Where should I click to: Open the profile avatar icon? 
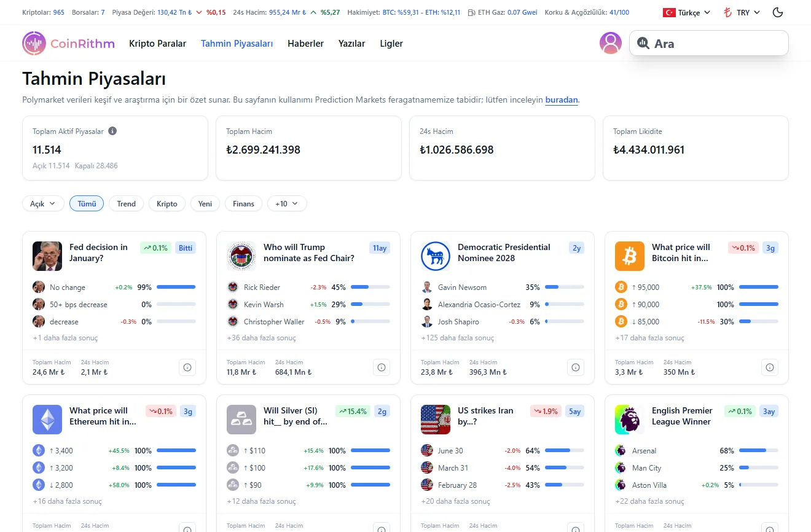click(x=611, y=43)
